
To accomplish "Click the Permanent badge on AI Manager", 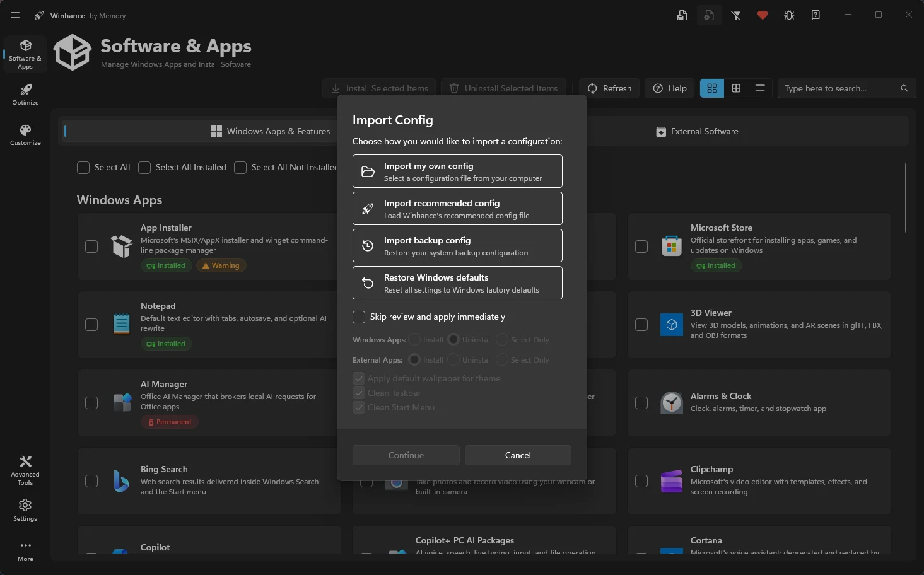I will click(170, 422).
